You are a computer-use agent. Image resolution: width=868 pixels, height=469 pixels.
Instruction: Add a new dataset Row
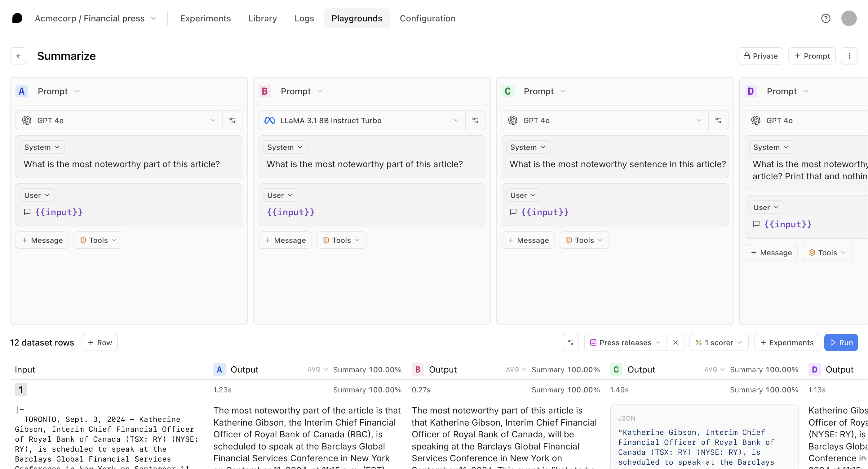pyautogui.click(x=100, y=342)
